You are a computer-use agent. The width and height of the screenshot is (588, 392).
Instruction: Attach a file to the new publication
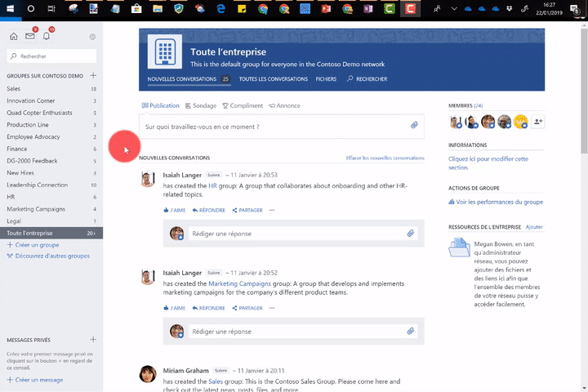point(414,125)
